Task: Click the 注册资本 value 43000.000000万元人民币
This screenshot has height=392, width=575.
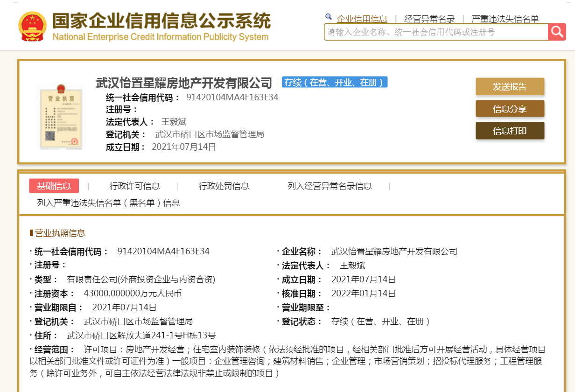Action: pos(133,294)
